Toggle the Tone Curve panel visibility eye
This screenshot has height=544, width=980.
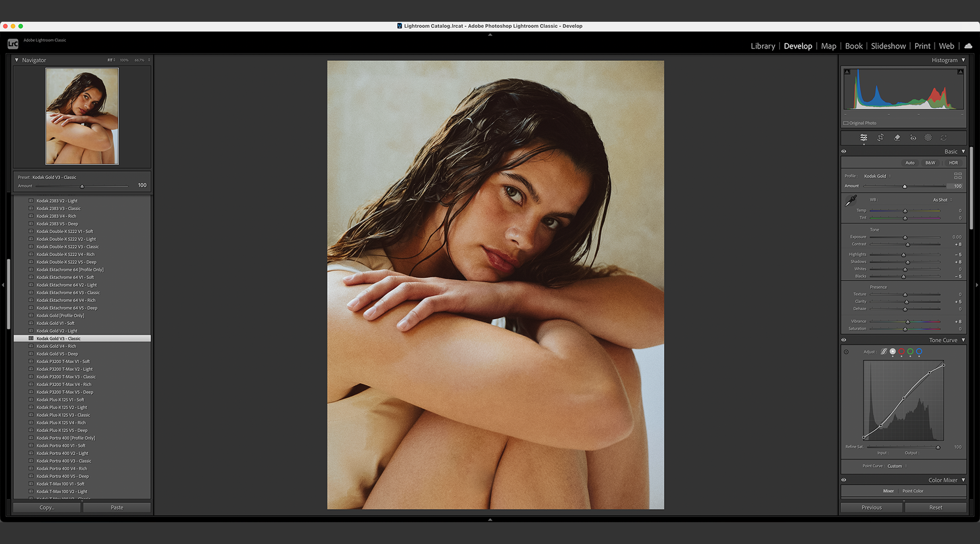click(844, 340)
